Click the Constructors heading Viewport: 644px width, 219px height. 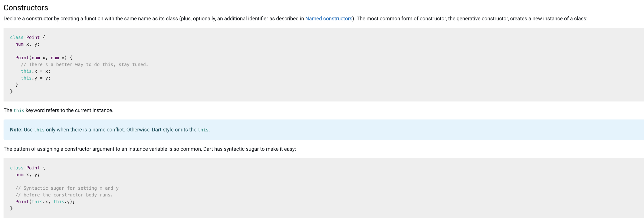(26, 8)
